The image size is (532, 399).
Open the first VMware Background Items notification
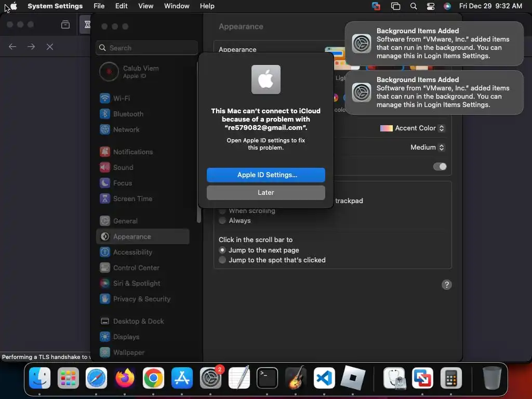pos(434,44)
